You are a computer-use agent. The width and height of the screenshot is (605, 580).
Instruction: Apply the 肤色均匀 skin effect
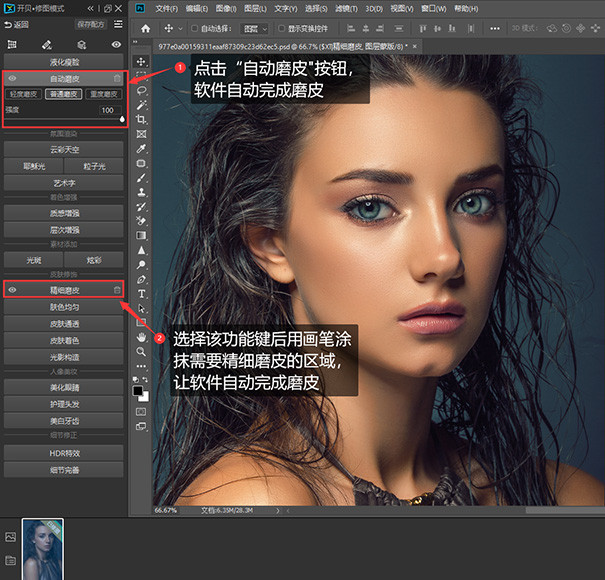(x=63, y=307)
